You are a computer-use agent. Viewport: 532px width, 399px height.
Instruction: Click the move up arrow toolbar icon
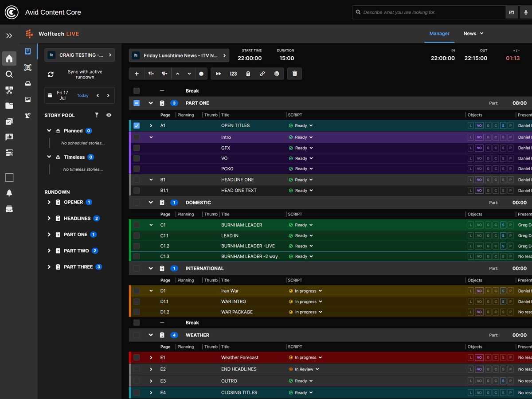click(178, 74)
